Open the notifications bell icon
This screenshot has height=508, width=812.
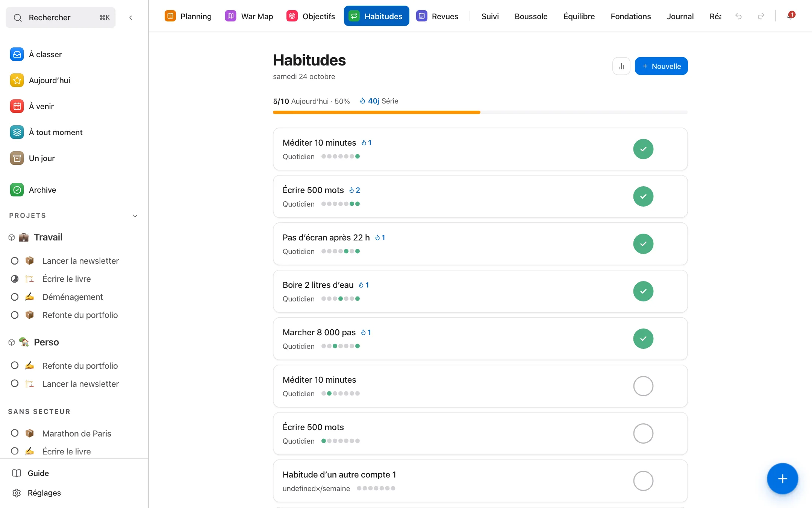790,16
